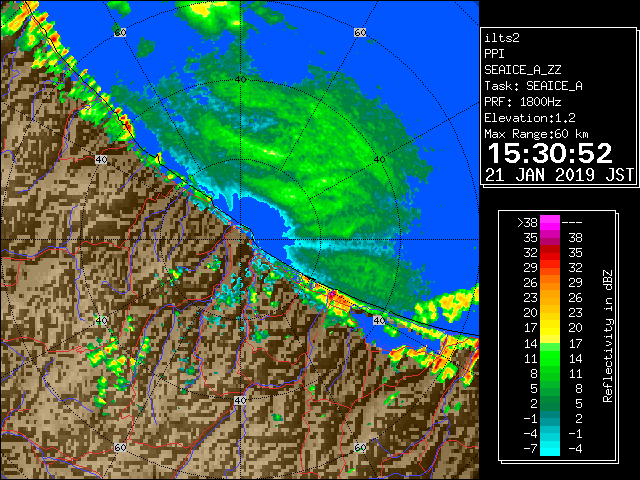Pick the teal -1 to 2 legend band
The height and width of the screenshot is (480, 640).
[x=550, y=418]
